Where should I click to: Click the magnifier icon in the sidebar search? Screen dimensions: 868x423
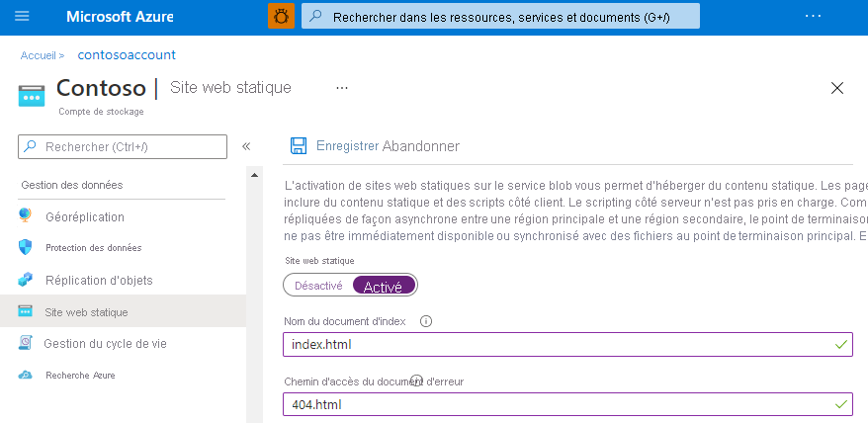[x=30, y=146]
